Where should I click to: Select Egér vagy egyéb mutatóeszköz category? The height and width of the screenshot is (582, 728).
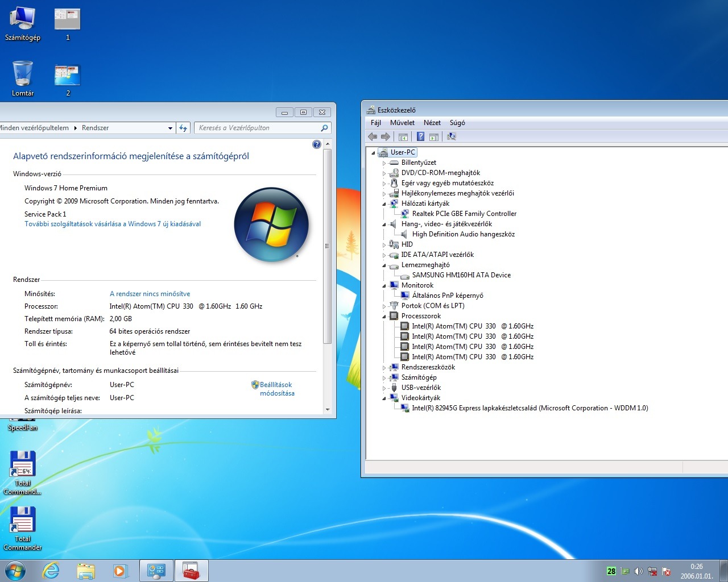click(447, 183)
